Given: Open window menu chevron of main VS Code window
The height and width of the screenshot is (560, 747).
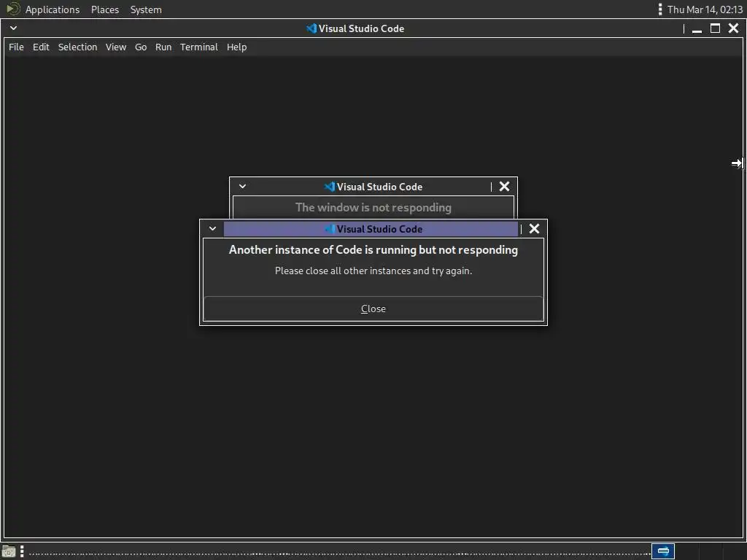Looking at the screenshot, I should pyautogui.click(x=13, y=28).
